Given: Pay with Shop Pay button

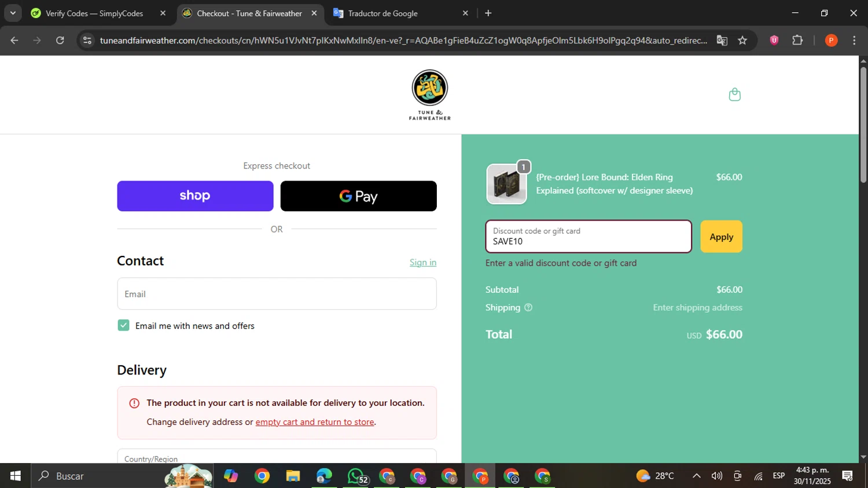Looking at the screenshot, I should tap(195, 196).
